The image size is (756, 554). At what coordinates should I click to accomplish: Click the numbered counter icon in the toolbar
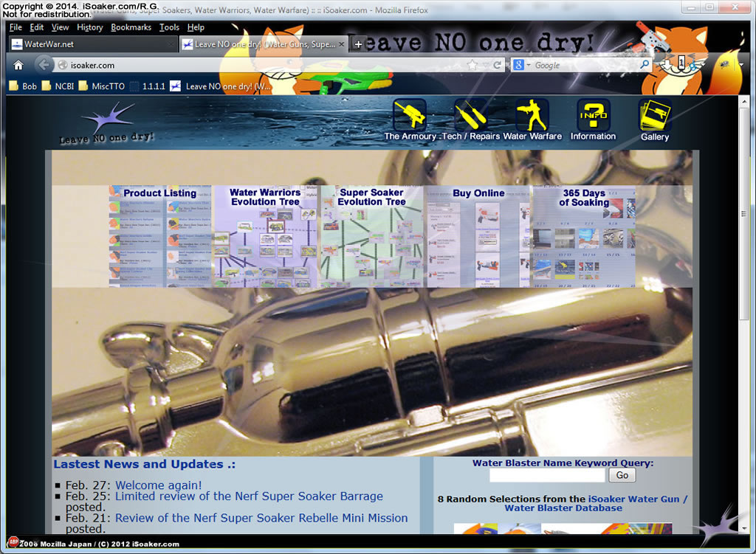pos(681,62)
